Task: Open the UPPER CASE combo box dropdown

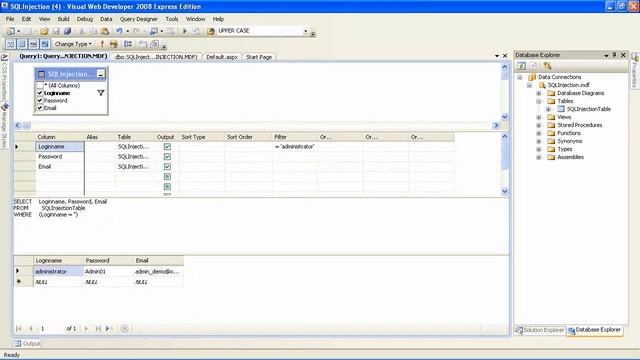Action: click(x=305, y=31)
